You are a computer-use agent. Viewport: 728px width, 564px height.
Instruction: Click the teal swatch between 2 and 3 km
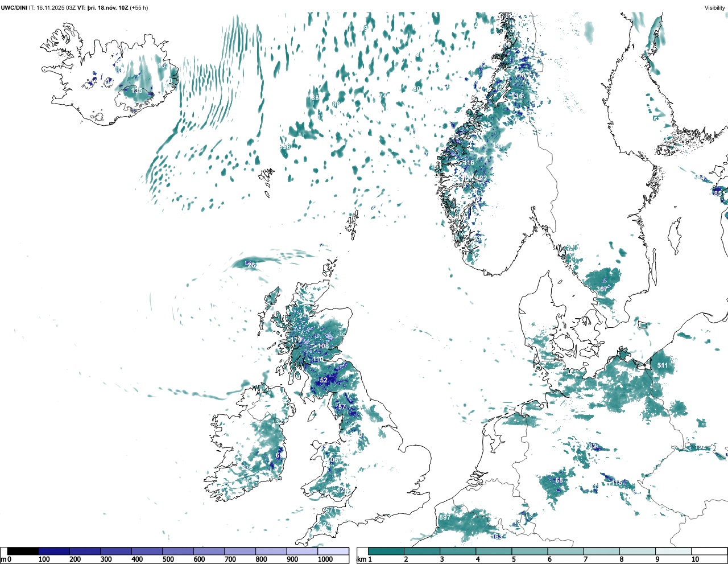(x=422, y=551)
